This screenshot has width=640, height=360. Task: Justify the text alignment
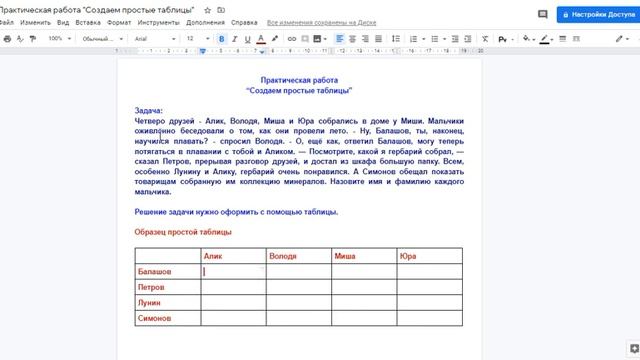coord(378,39)
